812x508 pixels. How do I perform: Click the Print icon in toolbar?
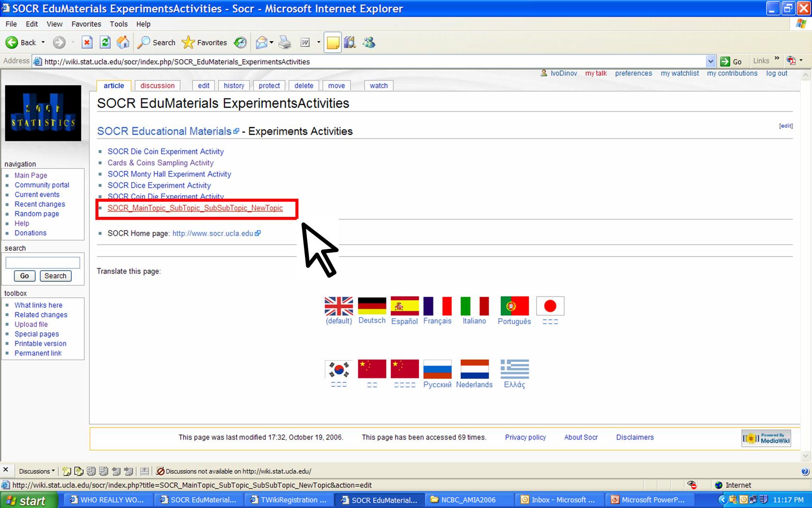click(285, 43)
